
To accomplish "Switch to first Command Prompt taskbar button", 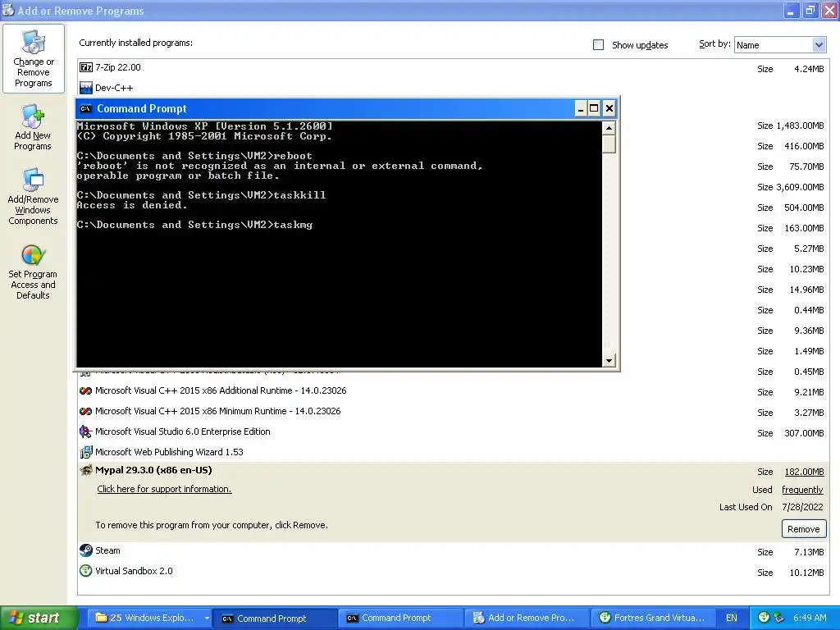I will point(274,619).
